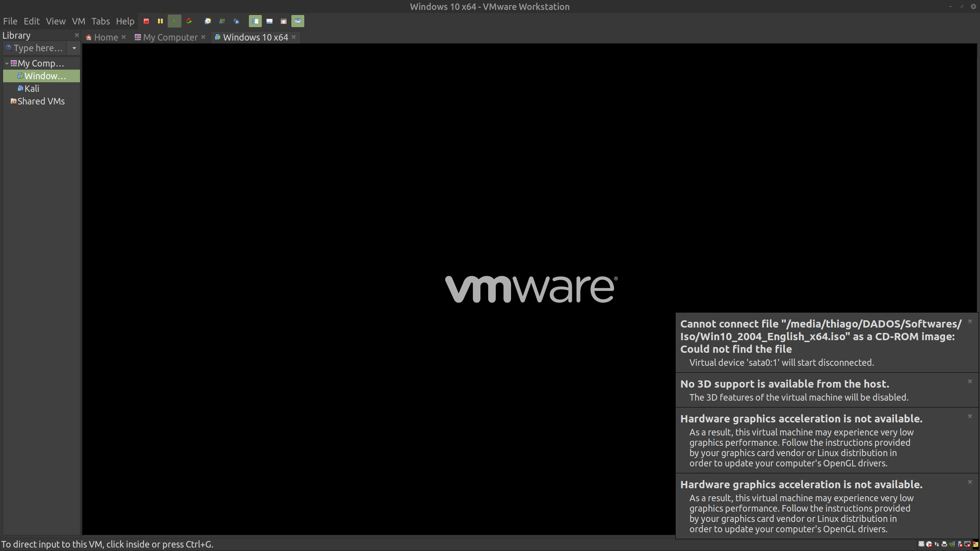Toggle the library sidebar view
980x551 pixels.
coord(255,21)
